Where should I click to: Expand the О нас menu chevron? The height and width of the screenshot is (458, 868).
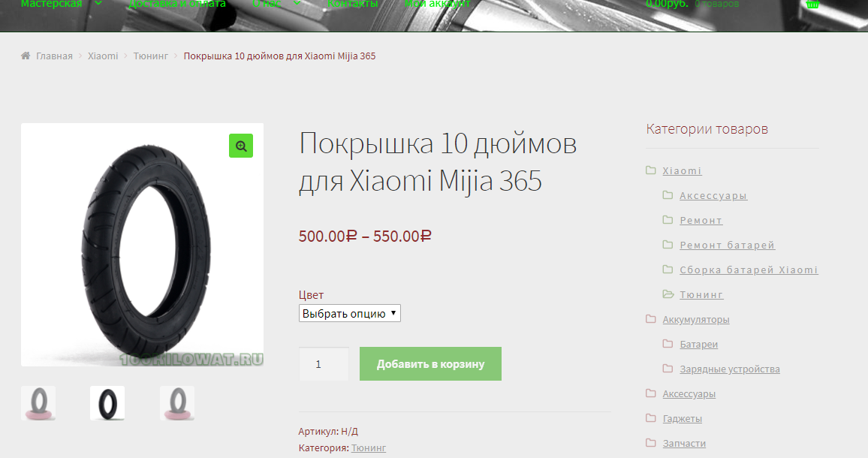tap(297, 3)
